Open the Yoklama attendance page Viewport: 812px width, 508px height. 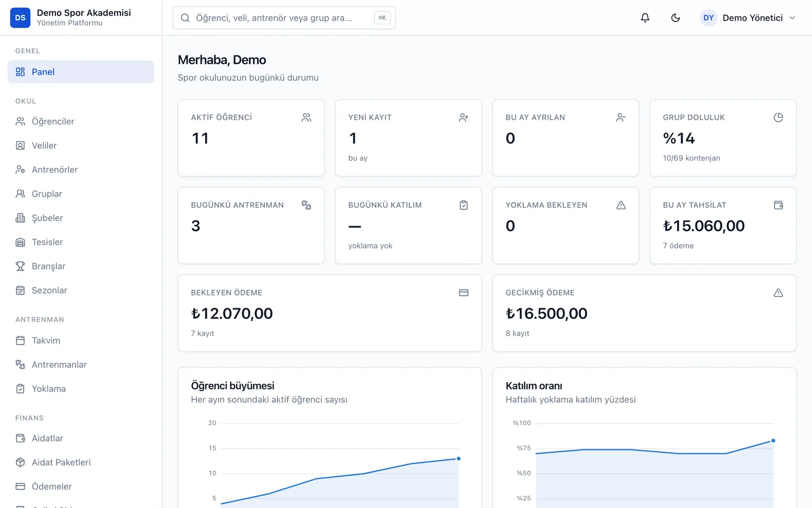81,389
